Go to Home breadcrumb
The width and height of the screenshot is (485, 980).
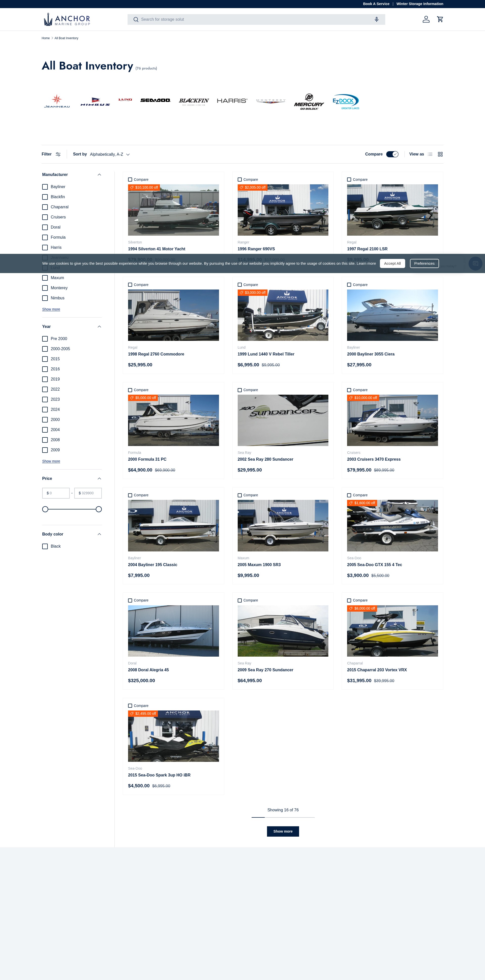[x=46, y=38]
